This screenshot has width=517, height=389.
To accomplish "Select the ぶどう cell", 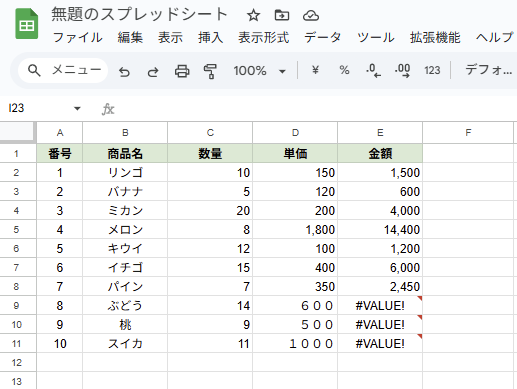I will point(125,305).
